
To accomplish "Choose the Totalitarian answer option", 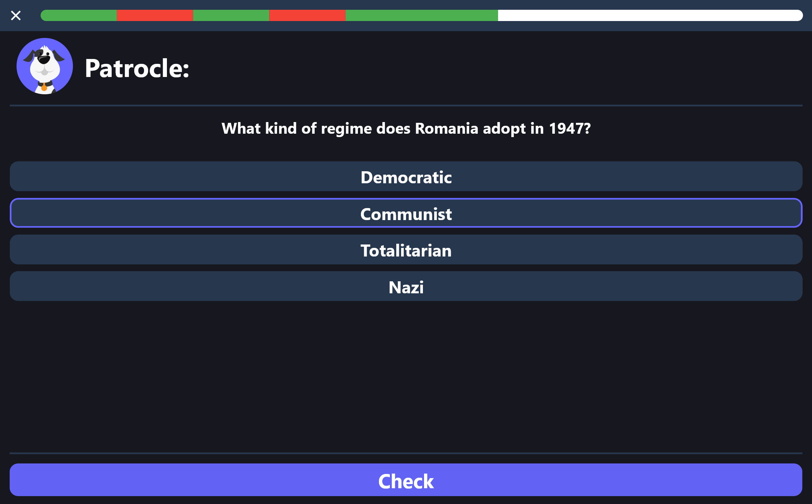I will [x=406, y=250].
